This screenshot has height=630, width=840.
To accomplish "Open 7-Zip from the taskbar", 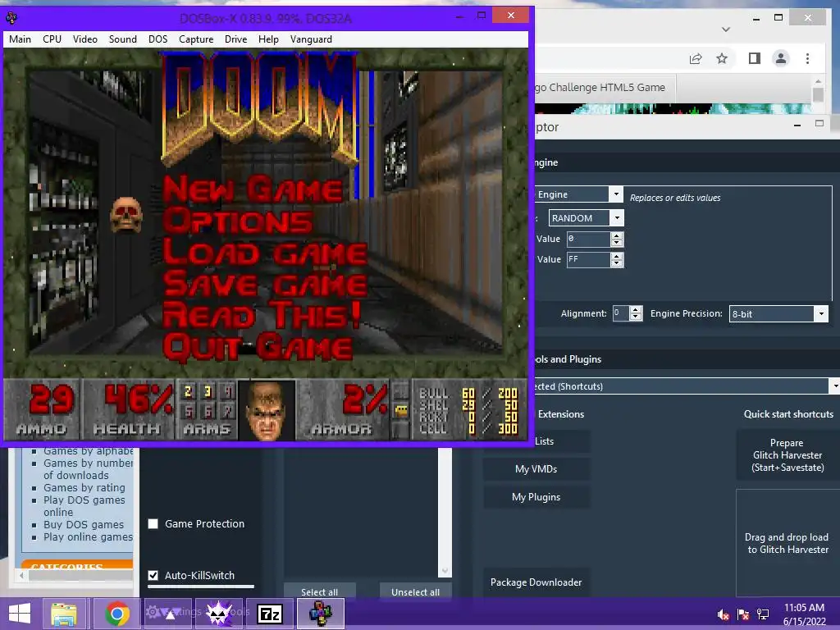I will click(269, 614).
